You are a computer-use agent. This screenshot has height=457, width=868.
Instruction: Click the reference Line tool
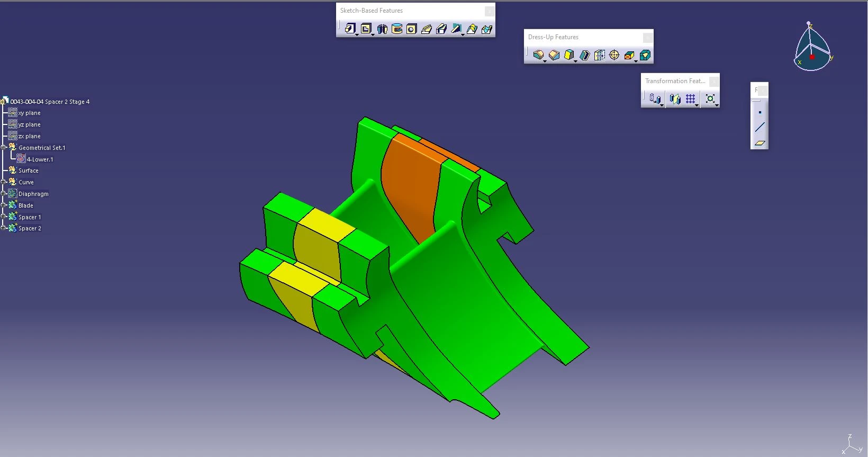click(759, 127)
